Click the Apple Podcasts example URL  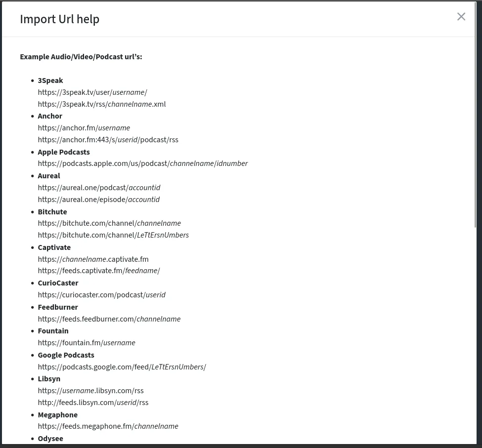(143, 163)
